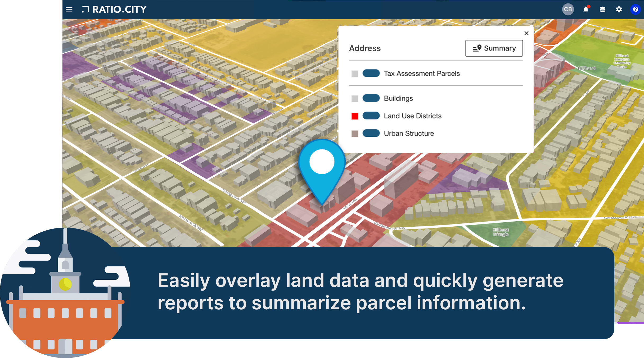This screenshot has width=644, height=358.
Task: Click the Hillhurst map label
Action: 587,68
